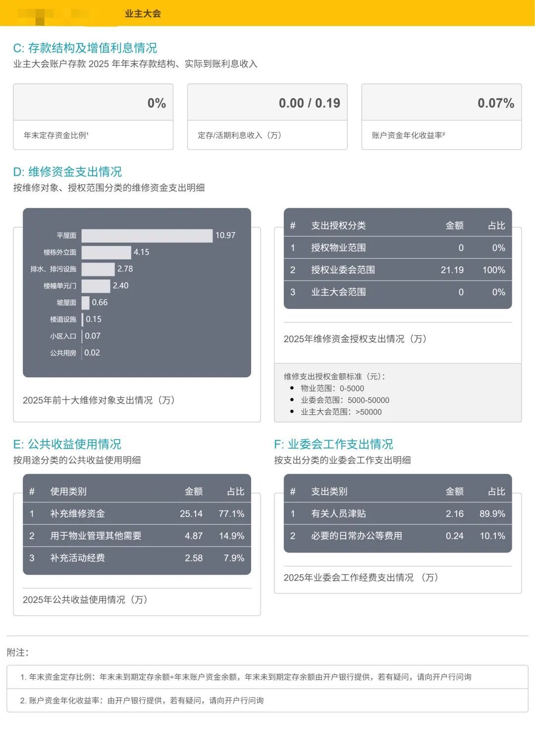Click the section heading C: 存款结构及增值利息情况

click(85, 48)
